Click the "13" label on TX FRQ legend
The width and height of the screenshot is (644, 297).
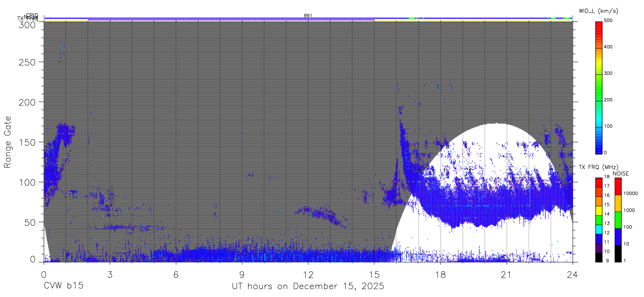tap(607, 224)
